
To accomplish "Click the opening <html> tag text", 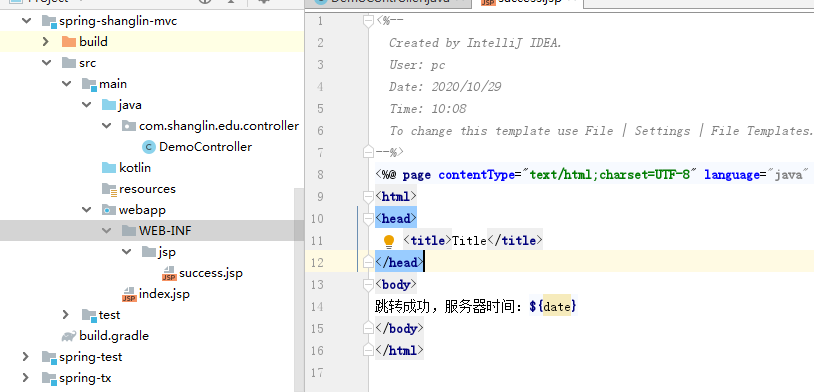I will [396, 197].
